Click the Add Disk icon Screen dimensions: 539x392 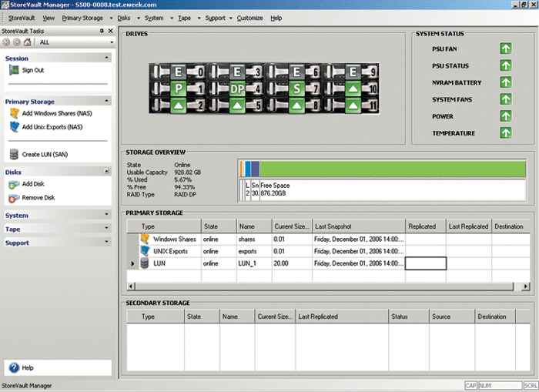click(14, 184)
